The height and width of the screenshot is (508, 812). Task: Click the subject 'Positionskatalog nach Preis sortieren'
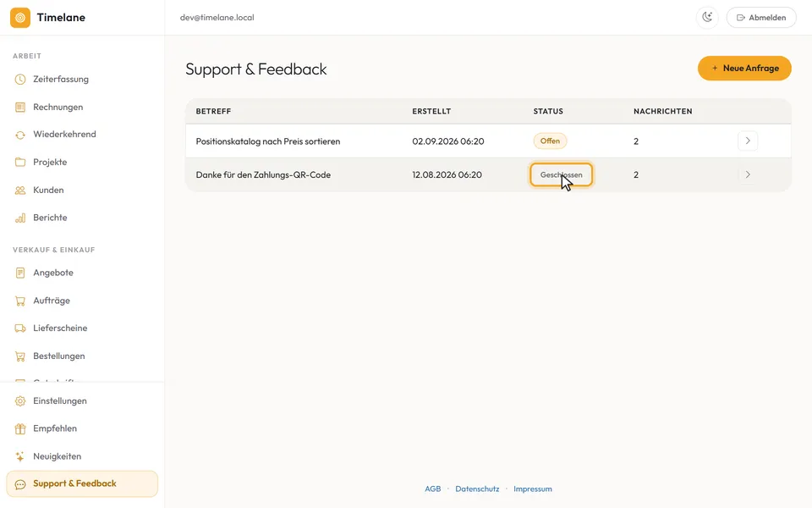268,141
